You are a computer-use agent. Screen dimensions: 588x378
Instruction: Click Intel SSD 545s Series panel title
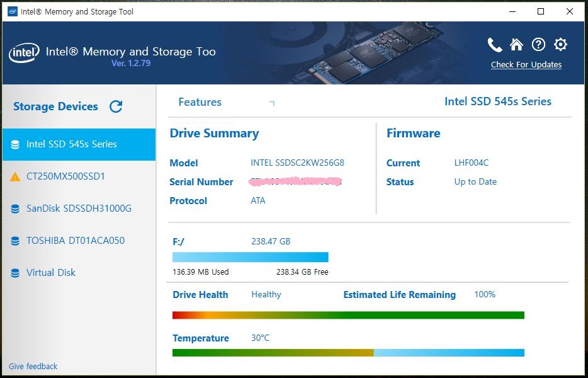pyautogui.click(x=497, y=101)
